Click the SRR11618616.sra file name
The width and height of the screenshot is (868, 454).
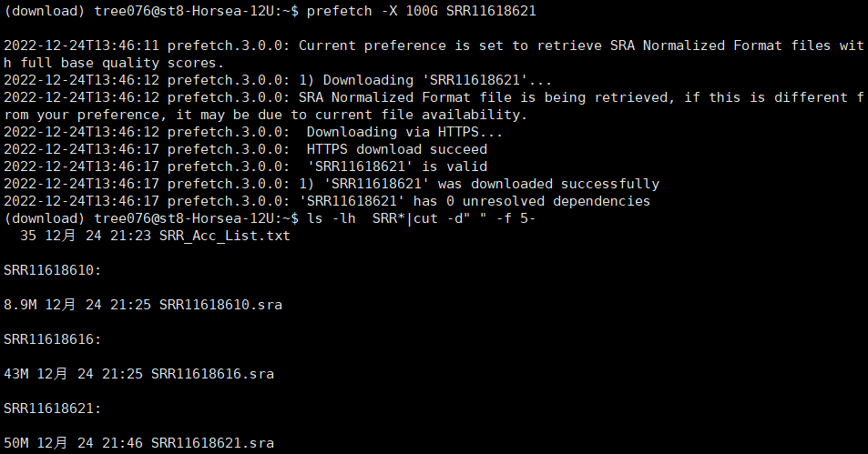click(212, 374)
